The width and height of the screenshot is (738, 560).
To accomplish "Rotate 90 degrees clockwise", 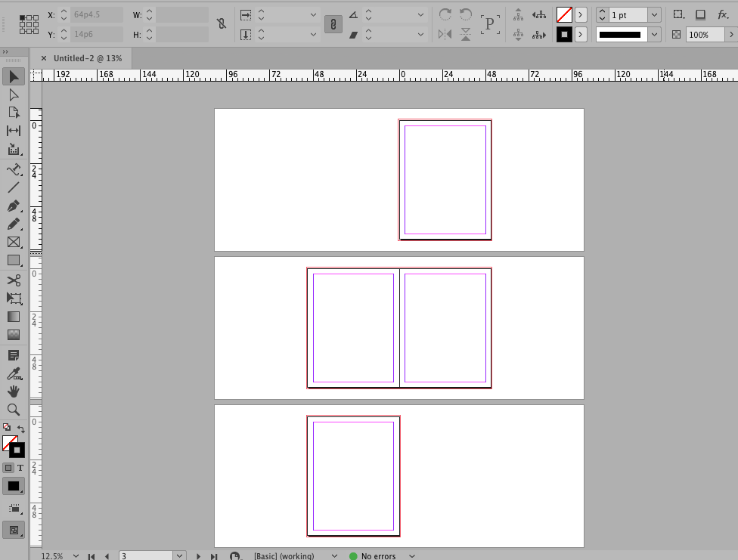I will (x=445, y=14).
